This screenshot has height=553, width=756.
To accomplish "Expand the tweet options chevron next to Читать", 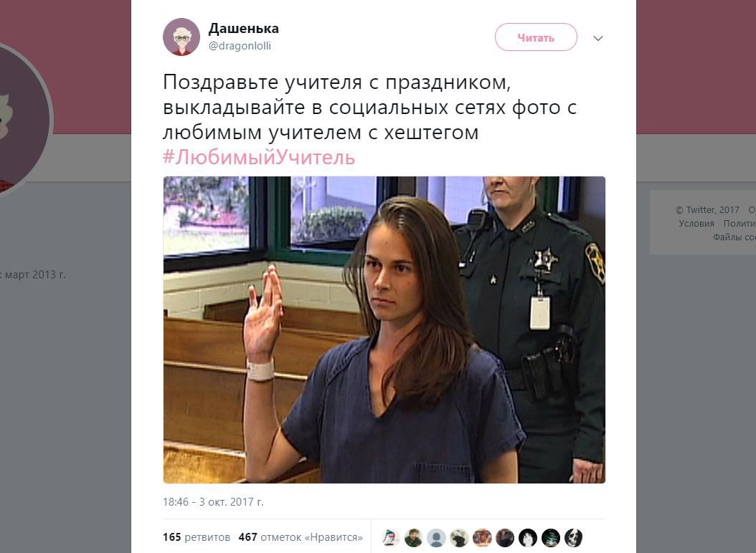I will [x=598, y=38].
